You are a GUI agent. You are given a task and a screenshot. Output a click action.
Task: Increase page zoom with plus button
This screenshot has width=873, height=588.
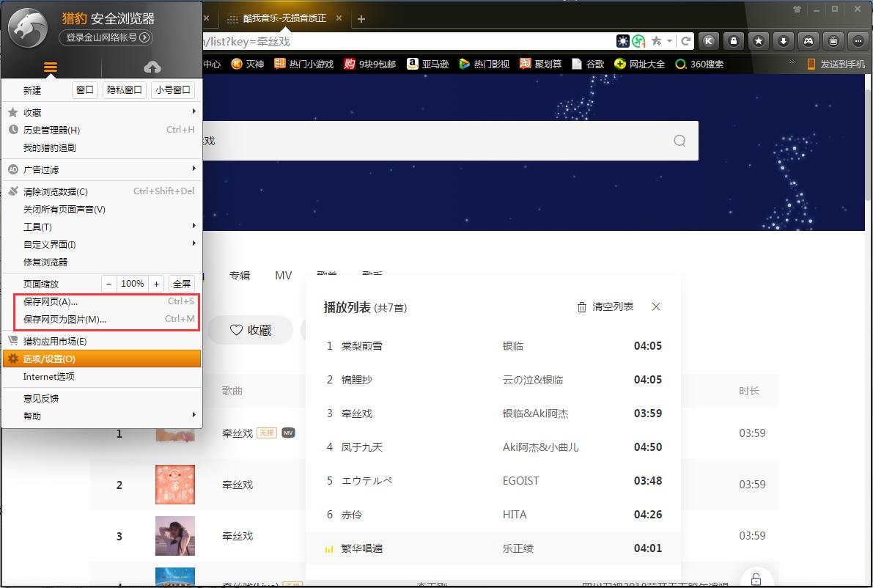click(x=156, y=284)
